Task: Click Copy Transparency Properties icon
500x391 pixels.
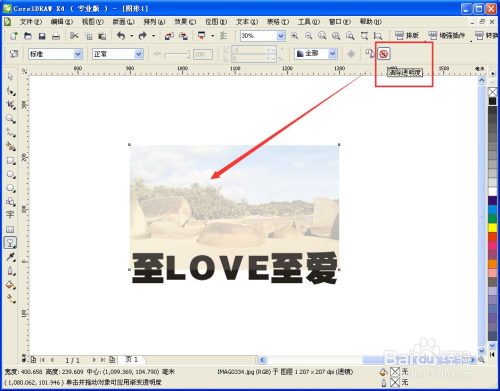Action: click(369, 54)
